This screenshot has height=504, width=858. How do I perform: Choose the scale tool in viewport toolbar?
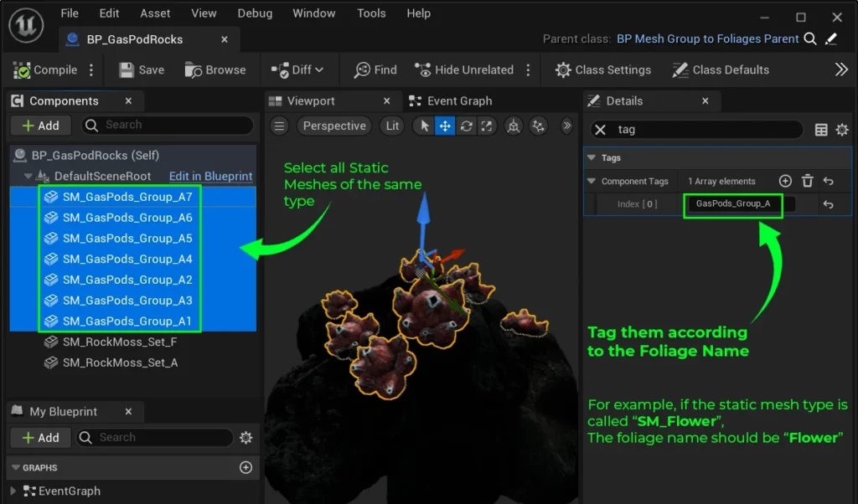(486, 126)
